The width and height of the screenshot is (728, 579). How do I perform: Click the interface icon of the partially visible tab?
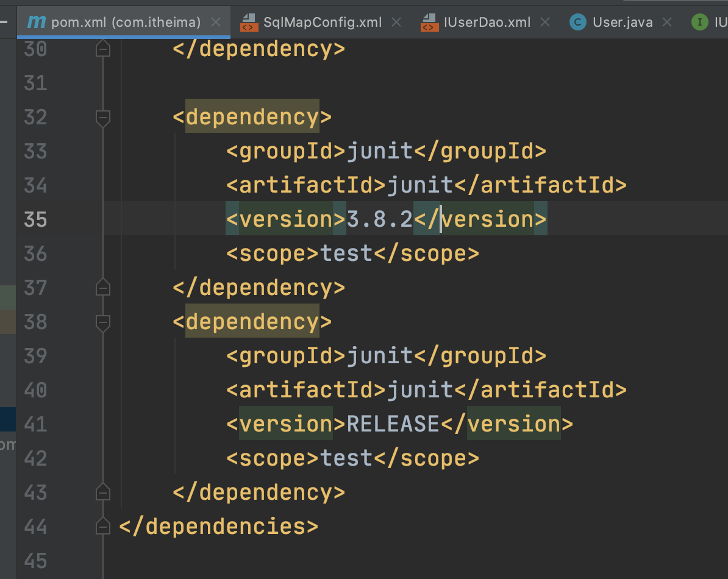pos(700,22)
